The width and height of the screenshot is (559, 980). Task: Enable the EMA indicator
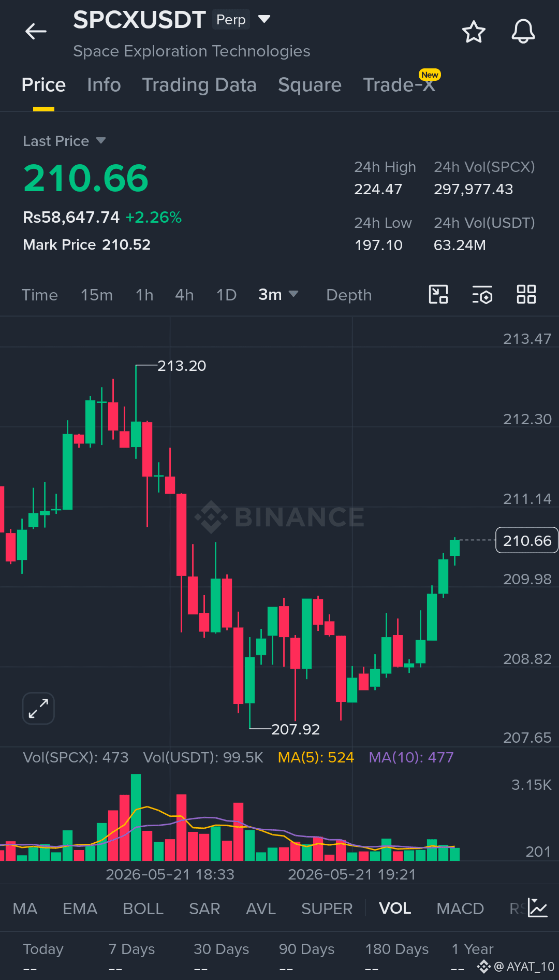[x=80, y=909]
